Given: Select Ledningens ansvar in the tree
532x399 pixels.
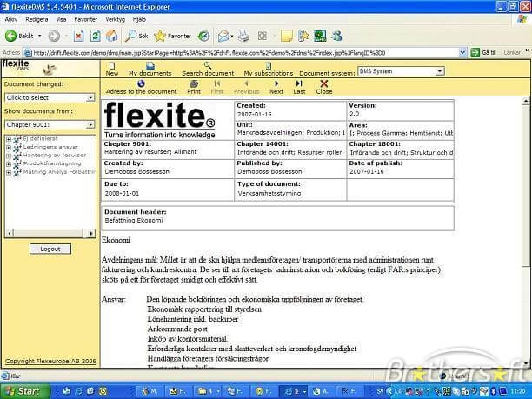Looking at the screenshot, I should [50, 147].
